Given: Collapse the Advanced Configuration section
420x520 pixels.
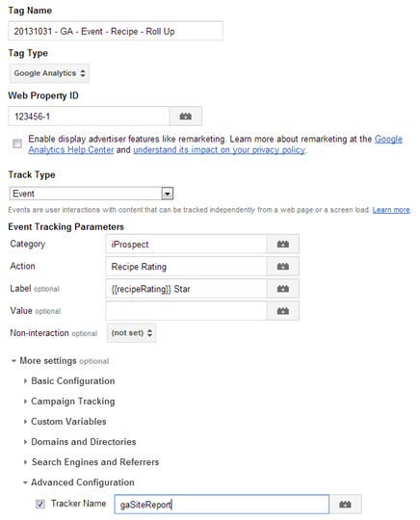Looking at the screenshot, I should (x=79, y=482).
